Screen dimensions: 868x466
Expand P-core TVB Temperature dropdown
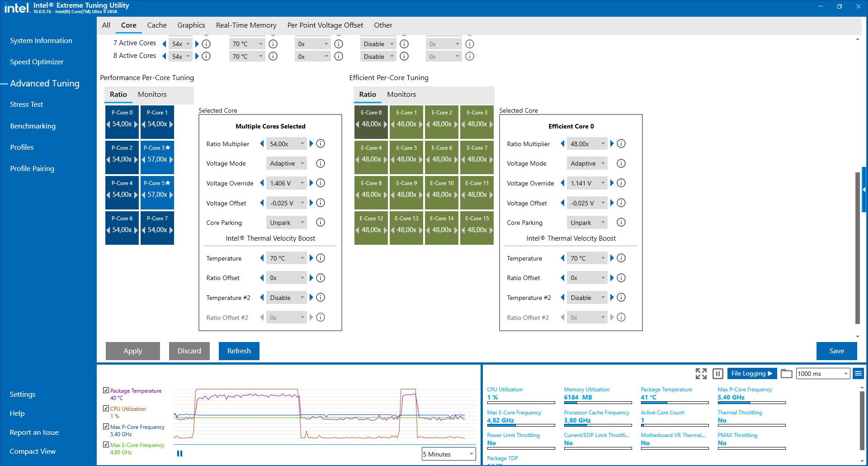(x=287, y=258)
